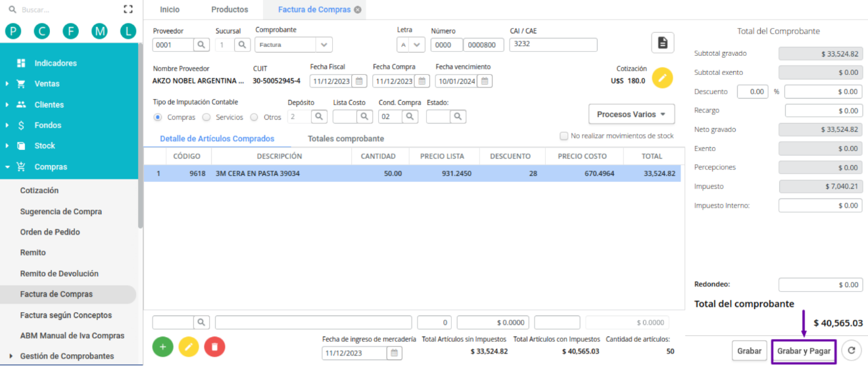
Task: Click Grabar y Pagar button
Action: pos(804,351)
